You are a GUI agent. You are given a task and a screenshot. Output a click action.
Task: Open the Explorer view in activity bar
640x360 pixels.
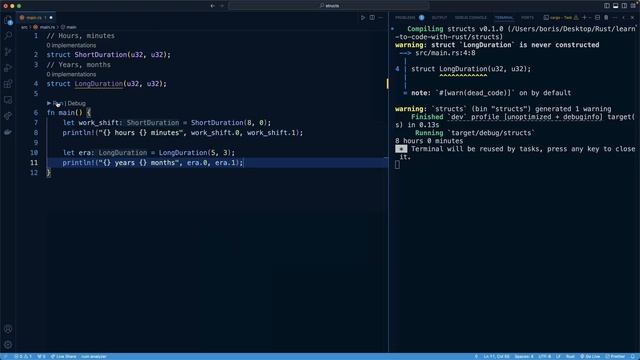click(x=8, y=20)
